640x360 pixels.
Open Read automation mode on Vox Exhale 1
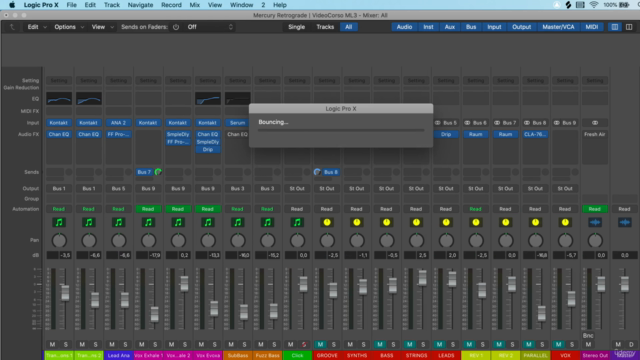(148, 209)
